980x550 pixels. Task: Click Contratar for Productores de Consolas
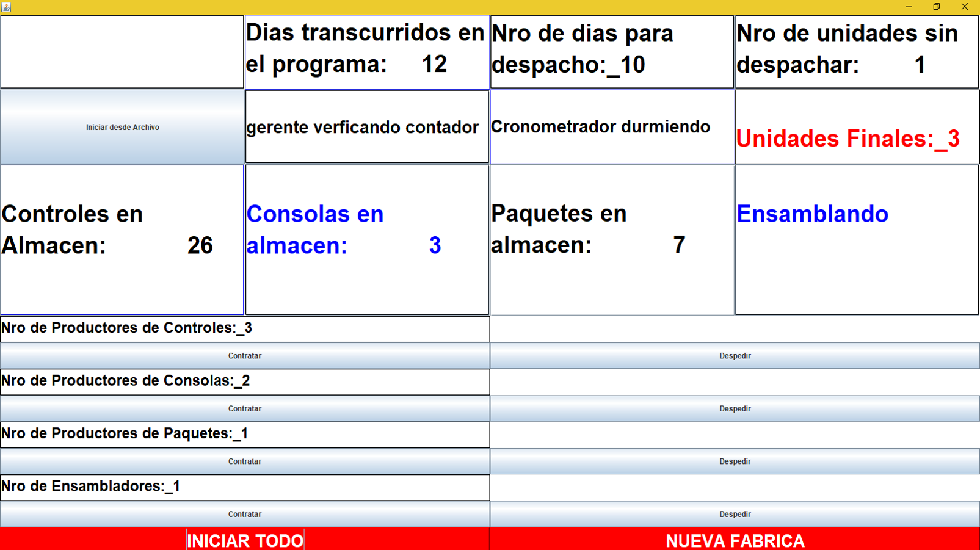(x=245, y=408)
